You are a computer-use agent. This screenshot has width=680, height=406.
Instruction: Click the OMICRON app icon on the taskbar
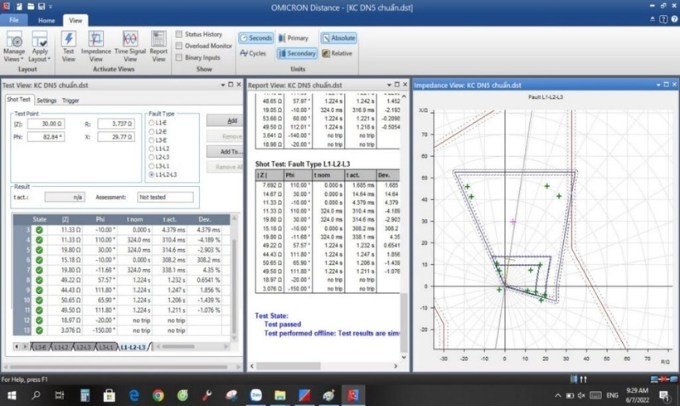[353, 395]
